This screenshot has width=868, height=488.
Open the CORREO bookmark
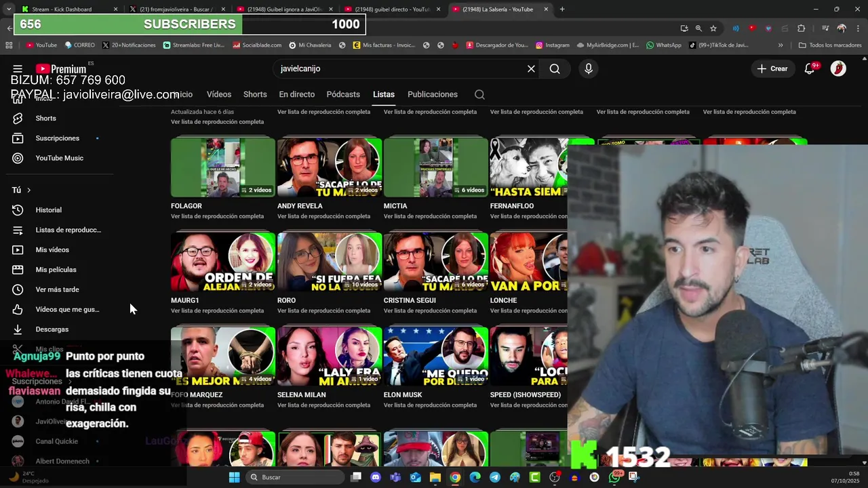point(79,45)
